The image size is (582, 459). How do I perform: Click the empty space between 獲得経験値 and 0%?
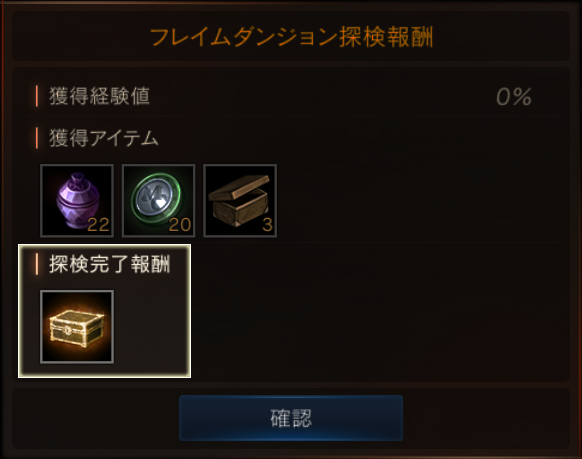point(323,96)
